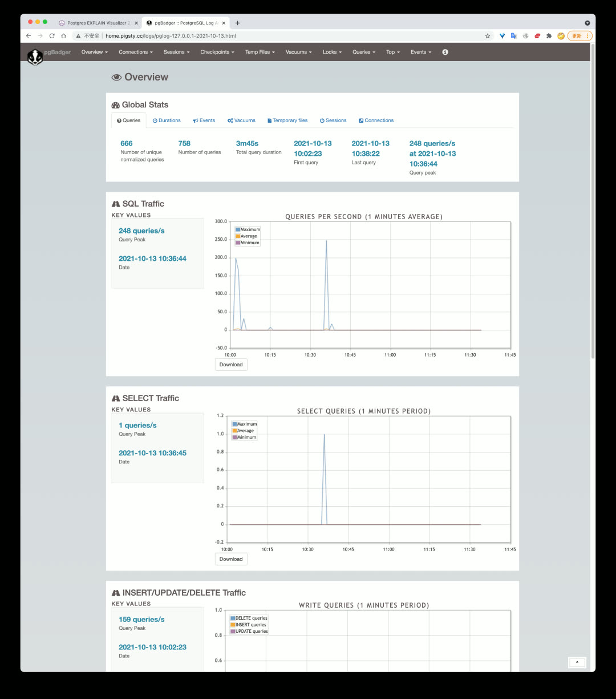
Task: Click the browser address bar URL
Action: coord(171,36)
